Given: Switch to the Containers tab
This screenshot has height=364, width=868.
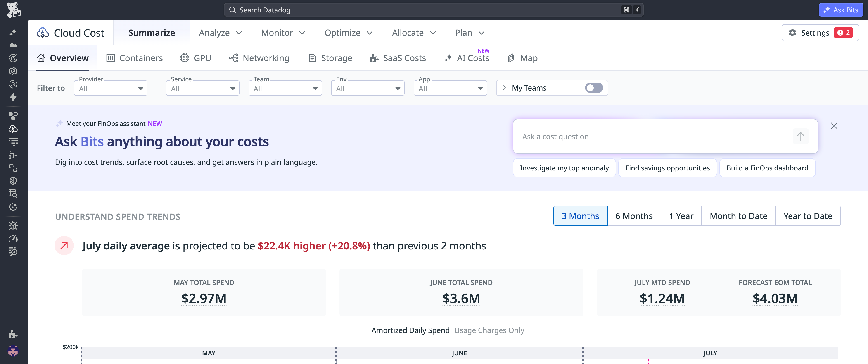Looking at the screenshot, I should (x=134, y=58).
